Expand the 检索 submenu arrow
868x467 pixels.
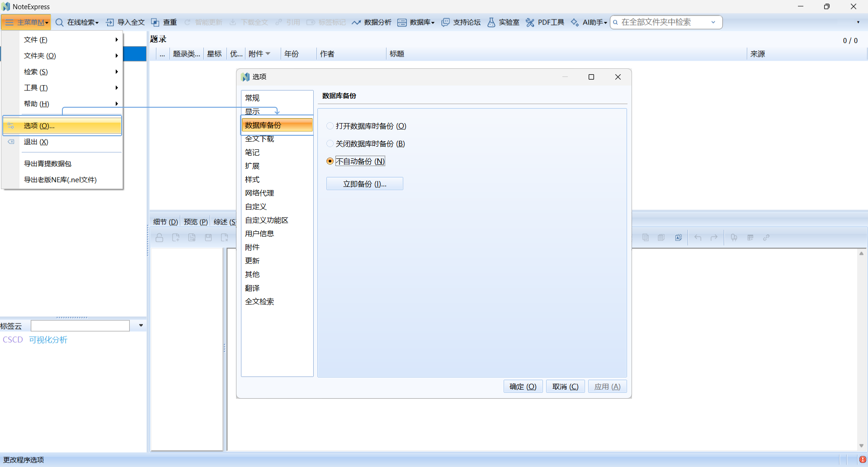tap(117, 72)
